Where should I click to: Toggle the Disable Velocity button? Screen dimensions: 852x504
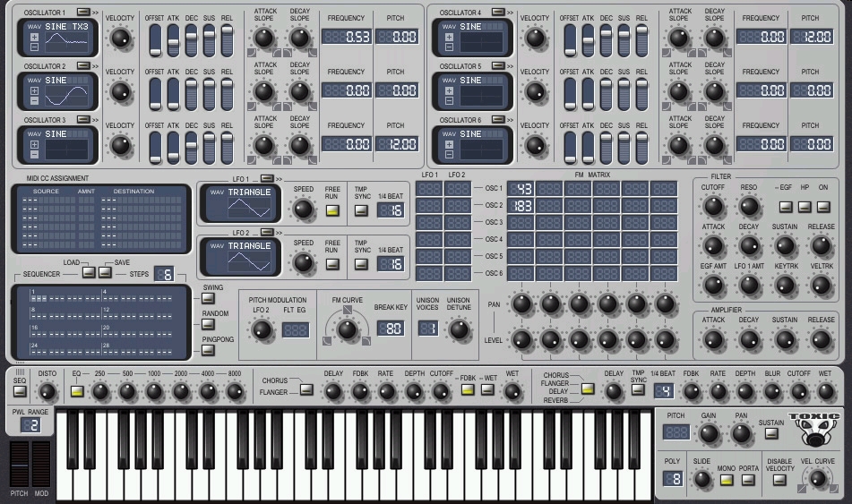point(779,480)
